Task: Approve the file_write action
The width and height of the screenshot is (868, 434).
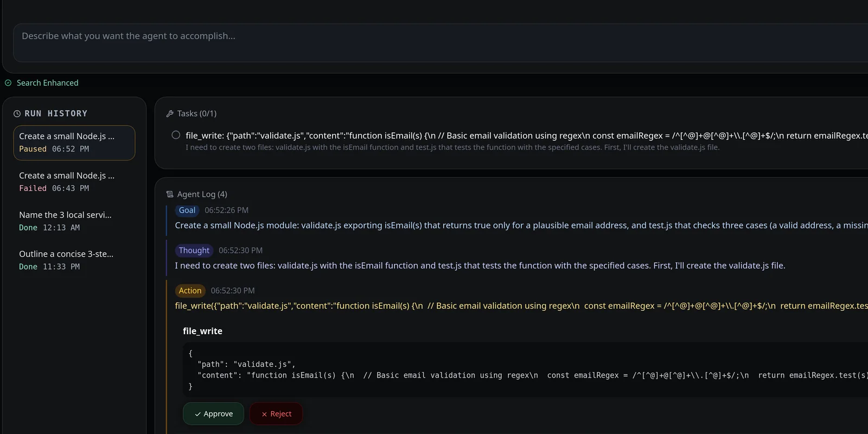Action: pos(213,414)
